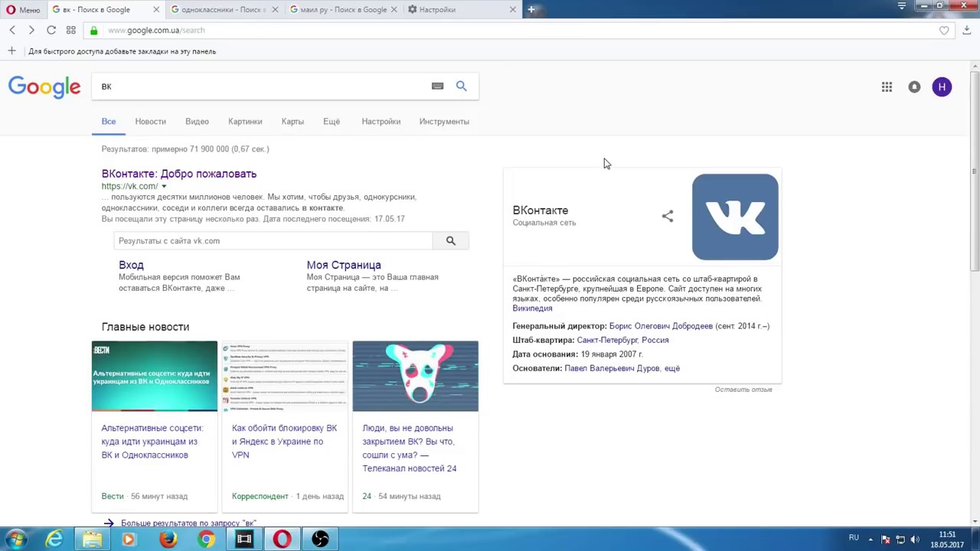Open the Вести news thumbnail
This screenshot has height=551, width=980.
(155, 377)
